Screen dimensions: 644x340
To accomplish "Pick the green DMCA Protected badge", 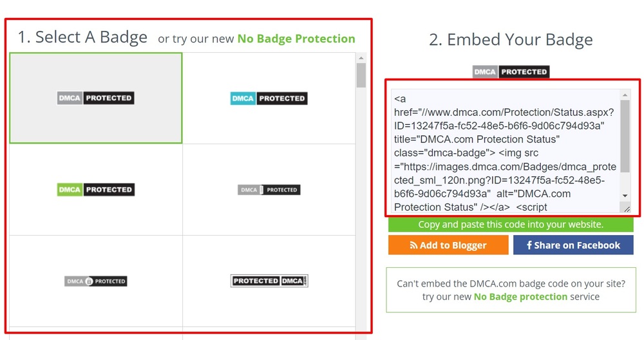I will tap(96, 190).
